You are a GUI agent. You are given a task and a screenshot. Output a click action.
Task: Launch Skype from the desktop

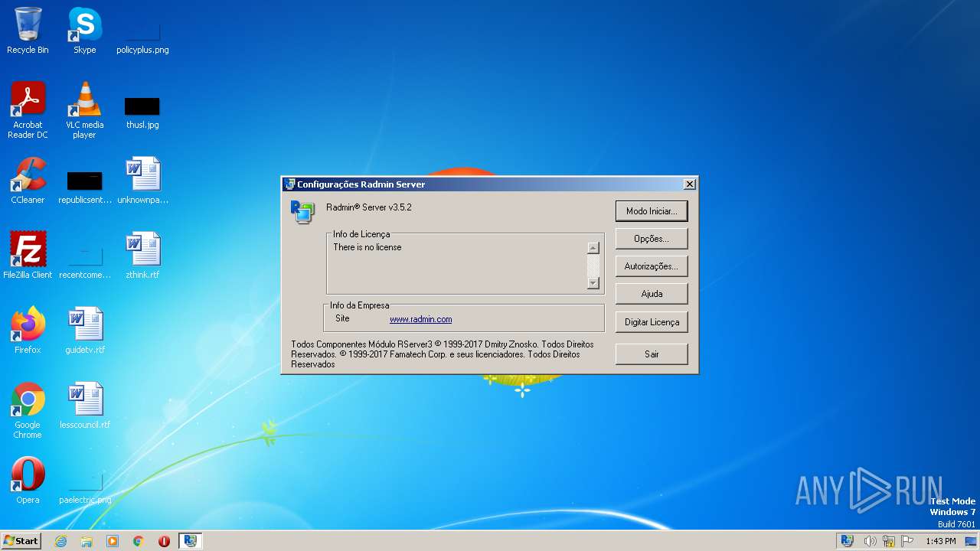[84, 31]
